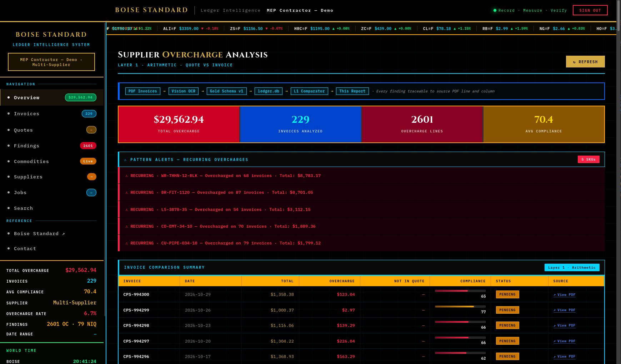Click the dash badge beside Quotes
The height and width of the screenshot is (364, 621).
point(91,130)
